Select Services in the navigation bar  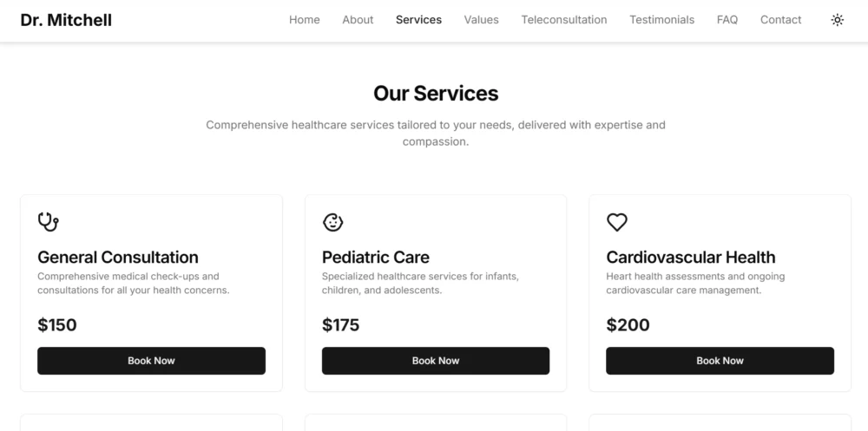(x=418, y=20)
